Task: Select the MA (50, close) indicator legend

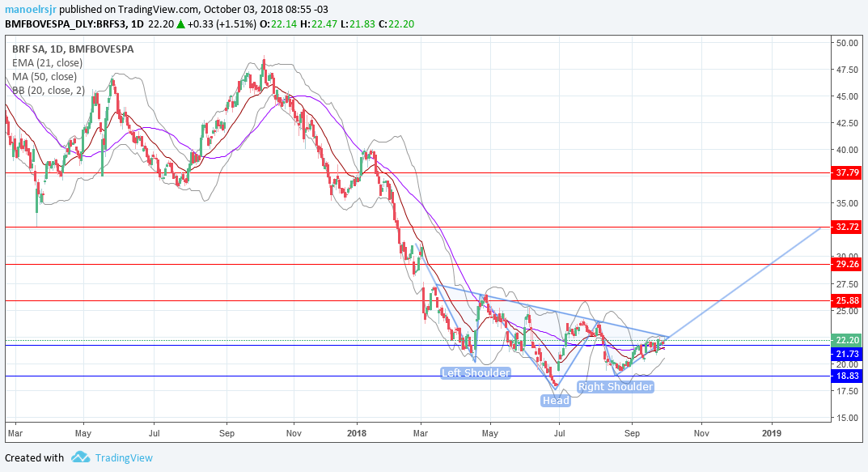Action: pyautogui.click(x=44, y=76)
